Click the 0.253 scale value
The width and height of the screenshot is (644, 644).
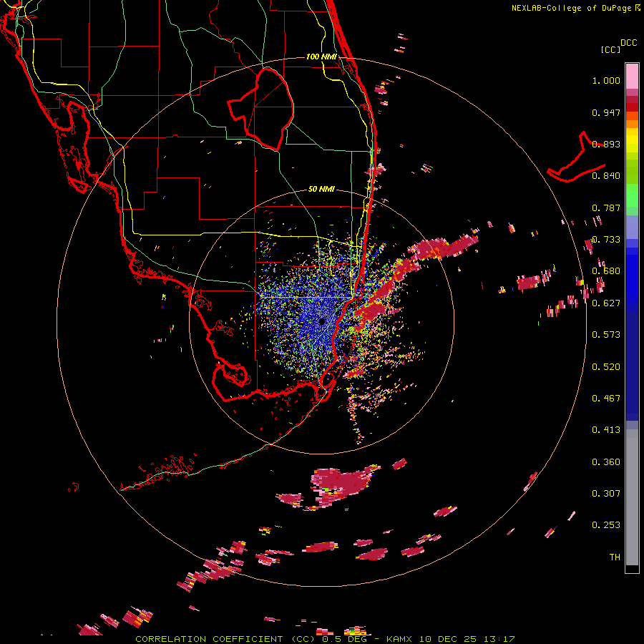click(x=606, y=525)
